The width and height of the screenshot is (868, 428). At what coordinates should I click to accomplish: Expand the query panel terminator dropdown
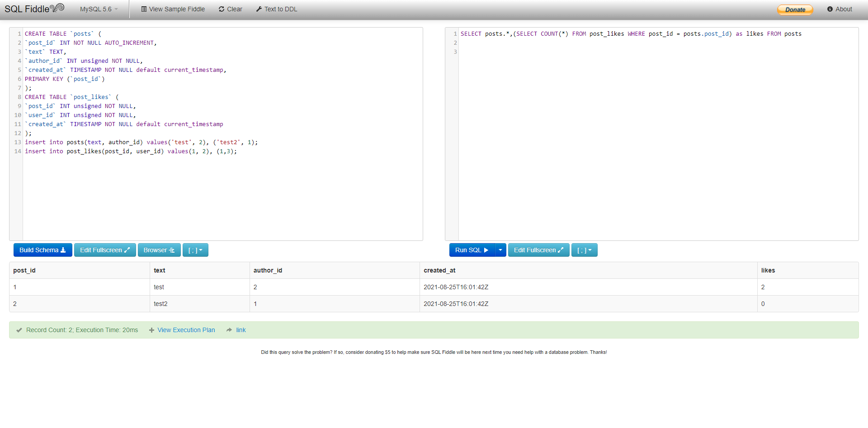click(x=584, y=250)
